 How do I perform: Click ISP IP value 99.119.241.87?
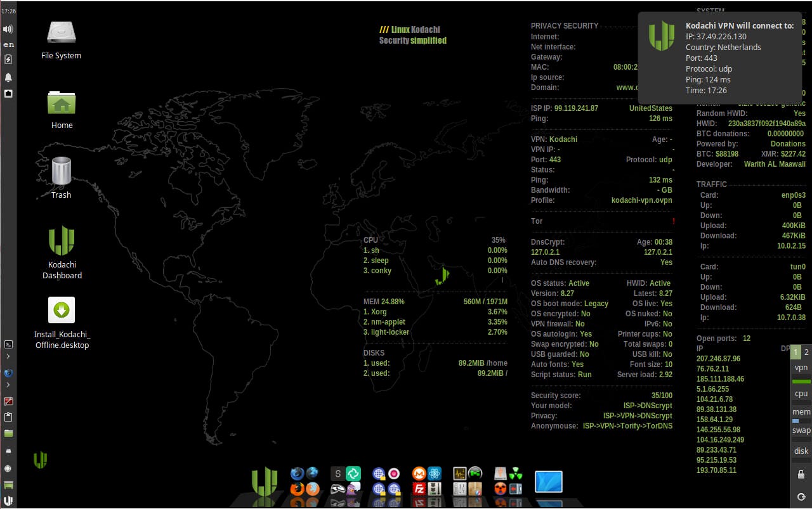click(576, 108)
